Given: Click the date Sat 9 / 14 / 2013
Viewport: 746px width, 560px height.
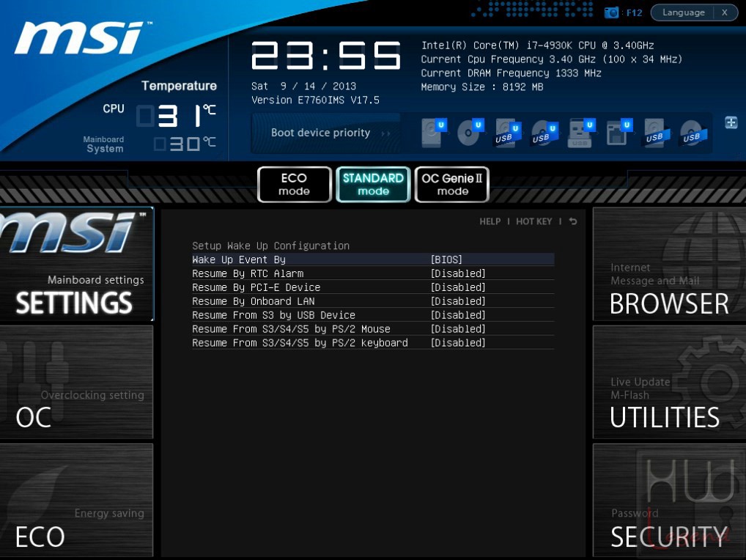Looking at the screenshot, I should pos(303,86).
